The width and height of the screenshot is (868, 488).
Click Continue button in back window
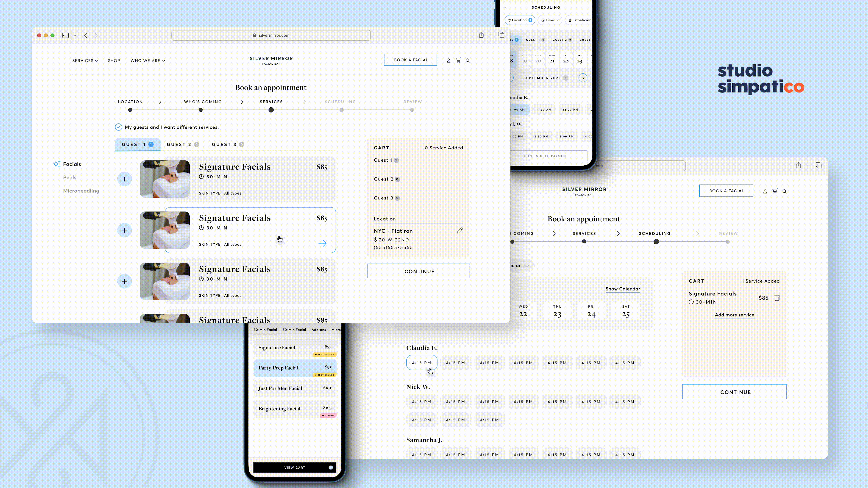tap(734, 392)
